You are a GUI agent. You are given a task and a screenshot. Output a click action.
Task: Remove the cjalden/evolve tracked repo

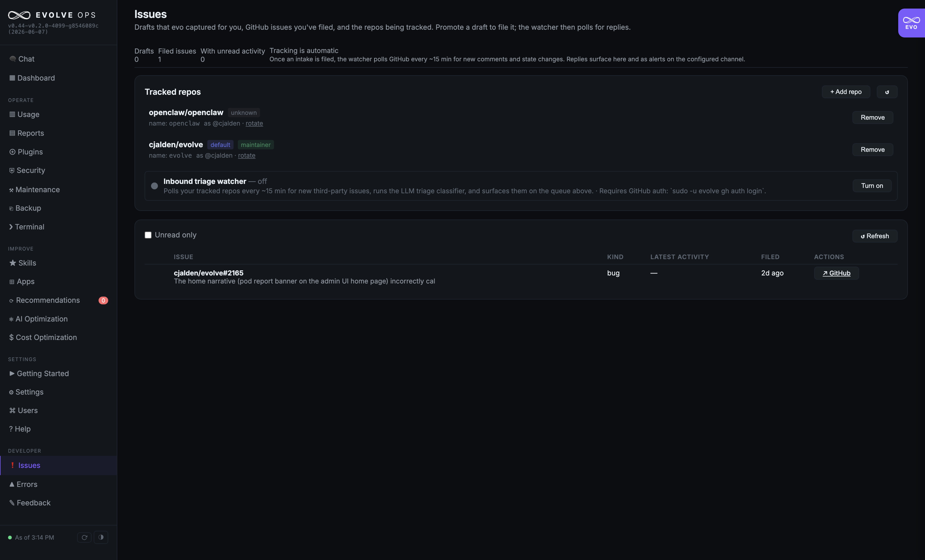tap(873, 150)
